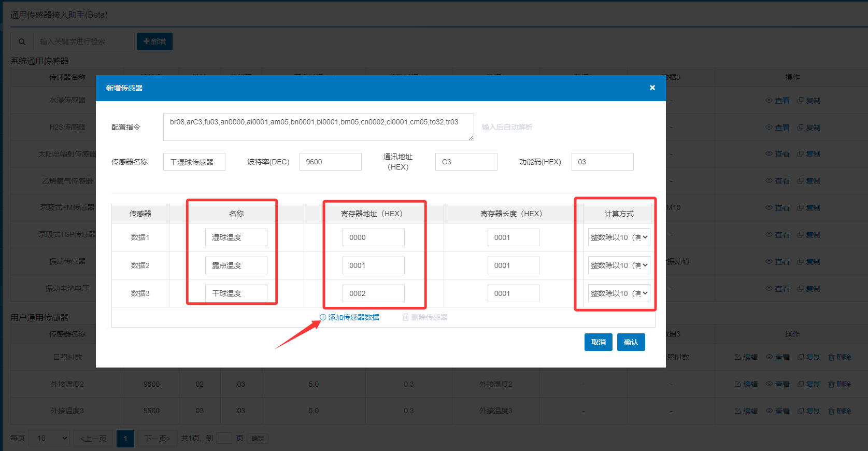868x451 pixels.
Task: Edit 数据2 register address 0001
Action: (374, 265)
